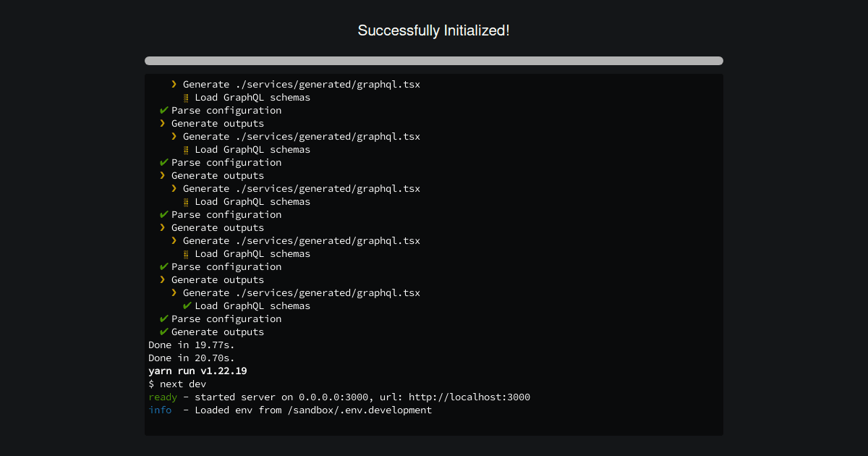This screenshot has height=456, width=868.
Task: Click the checkmark beside the last Parse configuration
Action: click(162, 318)
